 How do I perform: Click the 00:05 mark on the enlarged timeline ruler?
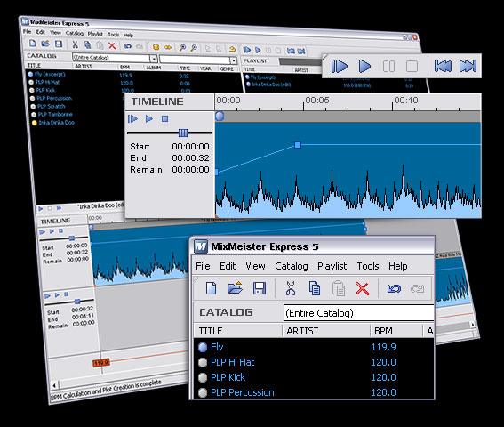coord(317,100)
